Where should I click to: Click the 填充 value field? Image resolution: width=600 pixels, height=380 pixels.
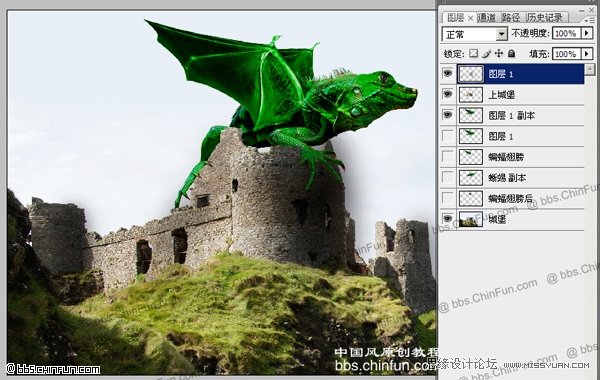(566, 54)
